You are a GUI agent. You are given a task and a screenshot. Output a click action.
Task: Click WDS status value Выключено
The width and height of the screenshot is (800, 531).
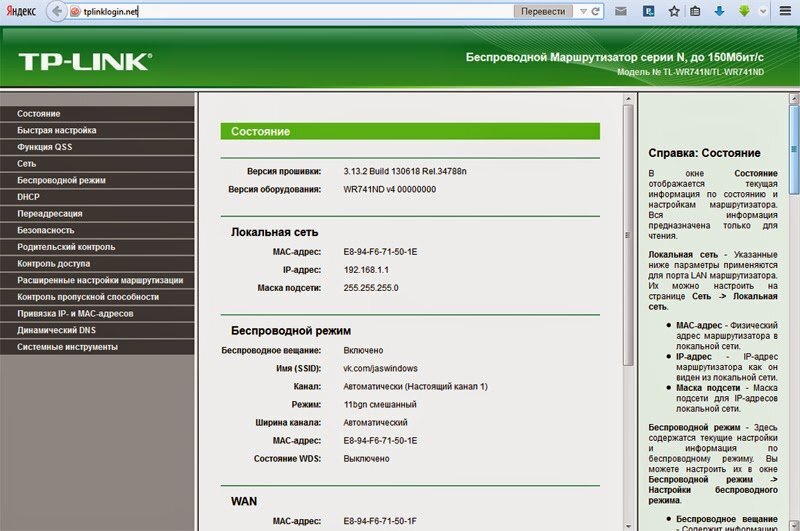366,459
